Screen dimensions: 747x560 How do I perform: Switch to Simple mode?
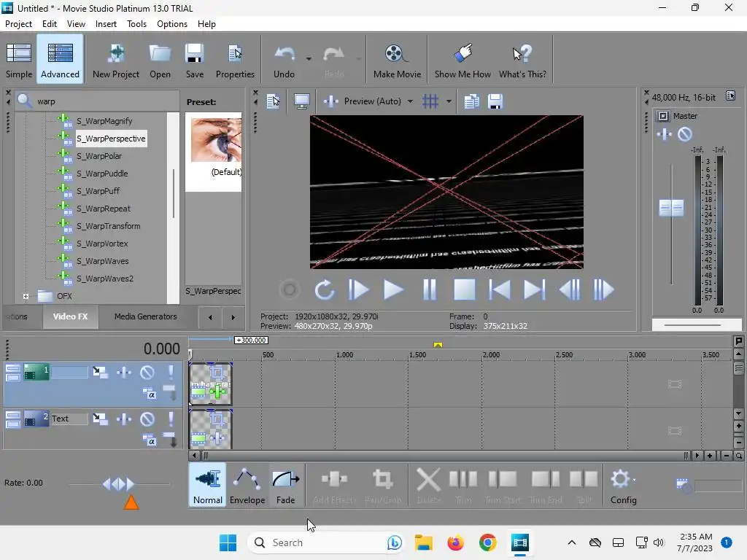(19, 60)
